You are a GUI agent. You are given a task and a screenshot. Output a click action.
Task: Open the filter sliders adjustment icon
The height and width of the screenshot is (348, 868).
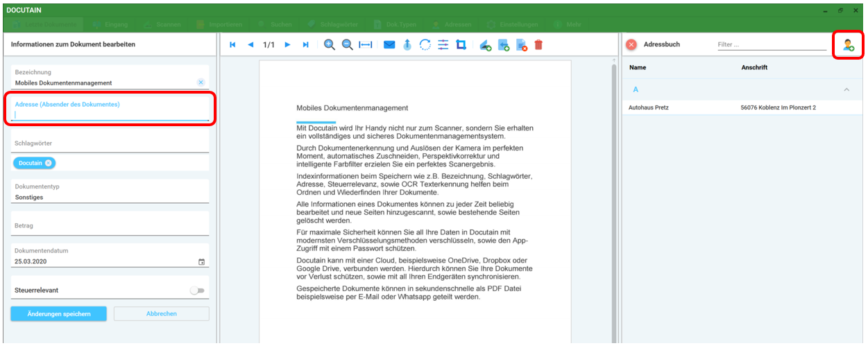tap(443, 44)
